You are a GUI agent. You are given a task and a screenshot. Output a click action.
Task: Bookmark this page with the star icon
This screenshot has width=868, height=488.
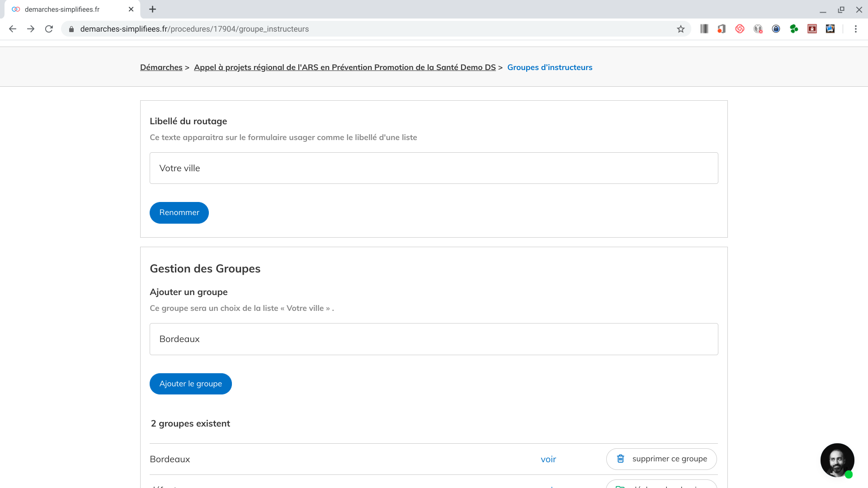coord(681,29)
